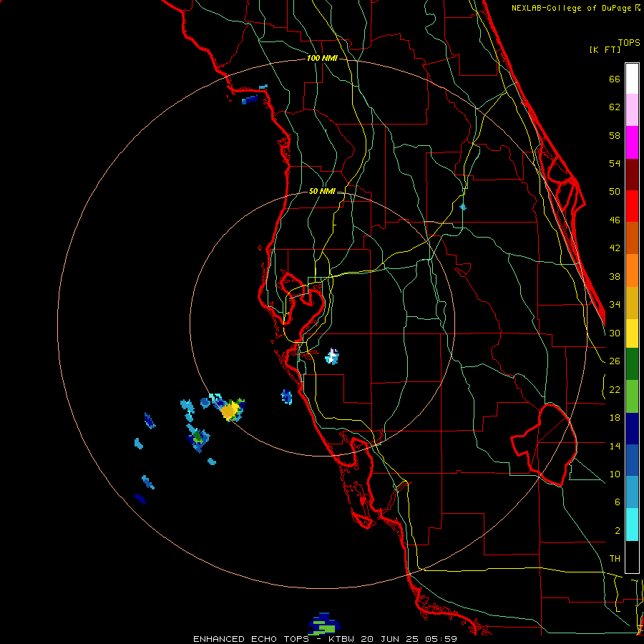The width and height of the screenshot is (644, 644).
Task: Click the bright orange legend swatch
Action: [x=632, y=270]
